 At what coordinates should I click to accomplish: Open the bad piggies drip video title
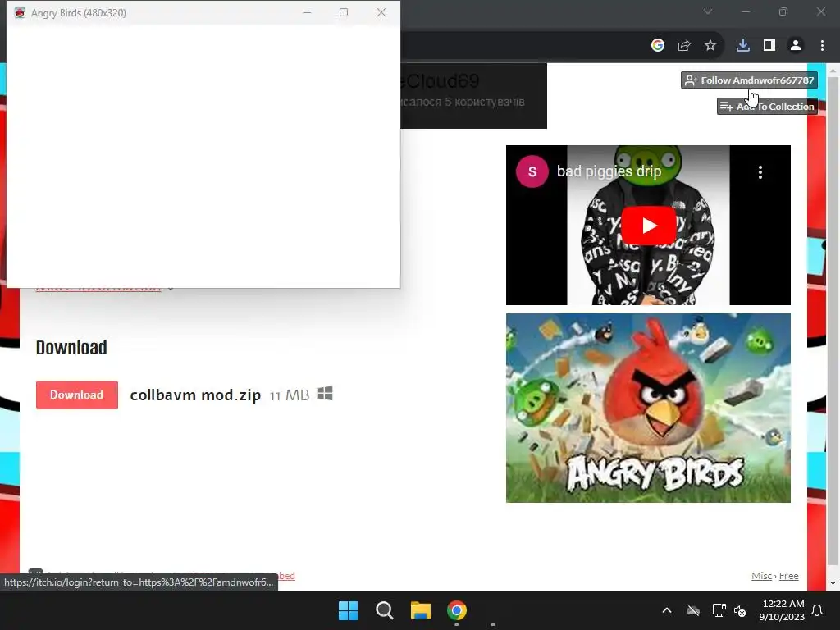click(x=609, y=171)
